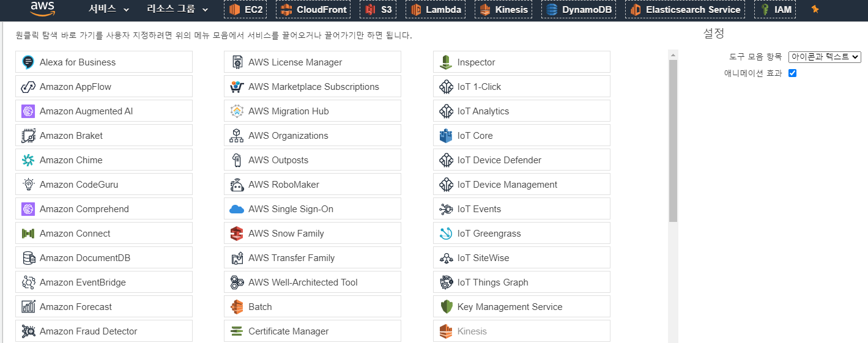Click the Certificate Manager label text

click(289, 331)
